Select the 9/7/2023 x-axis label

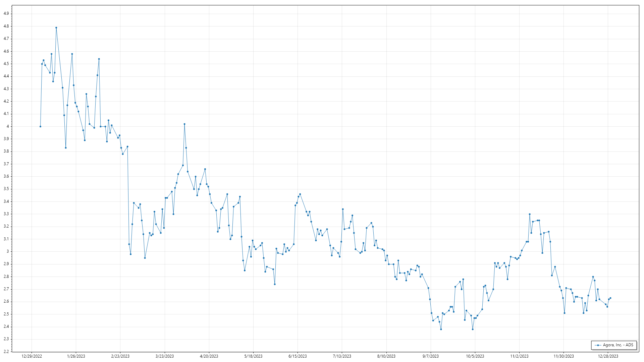(430, 356)
